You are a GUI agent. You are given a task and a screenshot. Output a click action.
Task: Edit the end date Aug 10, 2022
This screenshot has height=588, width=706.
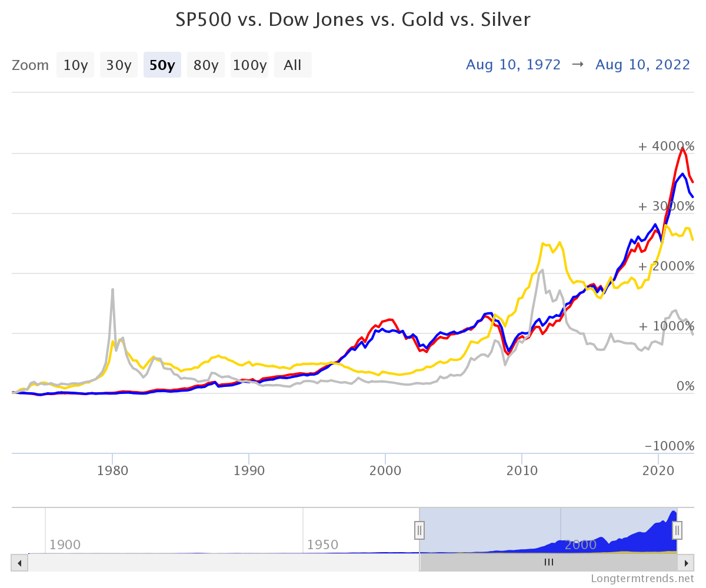(x=643, y=65)
